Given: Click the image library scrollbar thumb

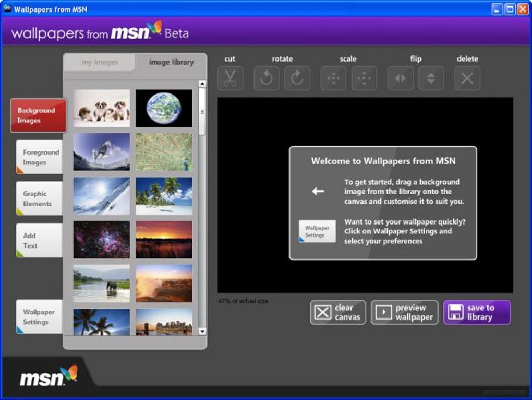Looking at the screenshot, I should click(202, 112).
